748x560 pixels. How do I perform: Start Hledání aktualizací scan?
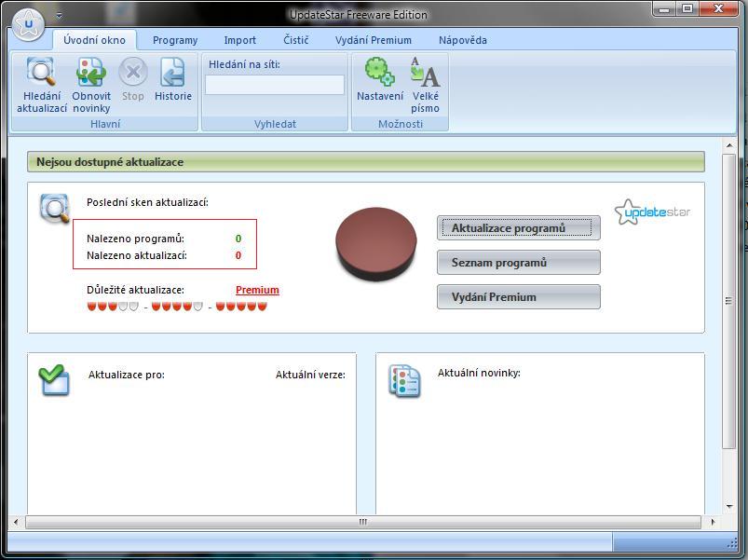(42, 85)
